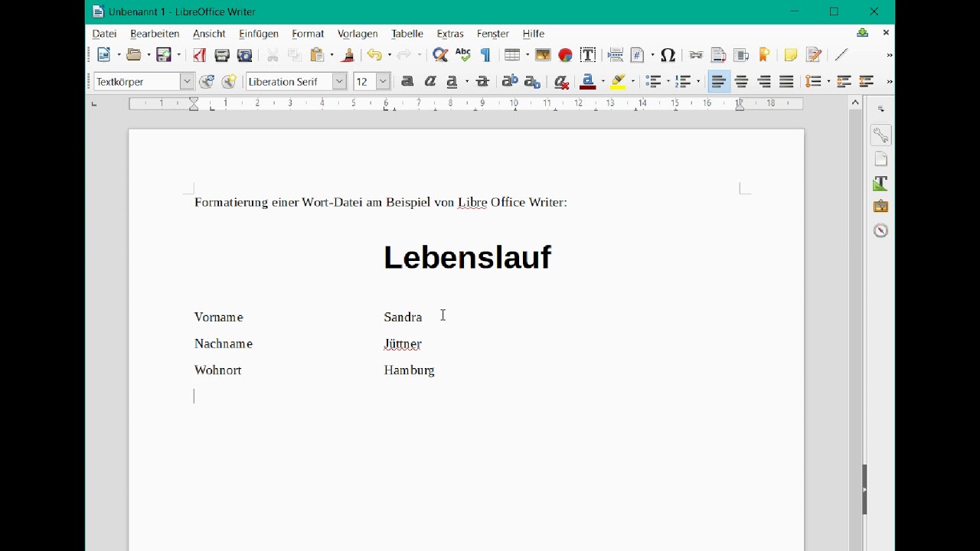The height and width of the screenshot is (551, 980).
Task: Create a new document with New icon
Action: (104, 55)
